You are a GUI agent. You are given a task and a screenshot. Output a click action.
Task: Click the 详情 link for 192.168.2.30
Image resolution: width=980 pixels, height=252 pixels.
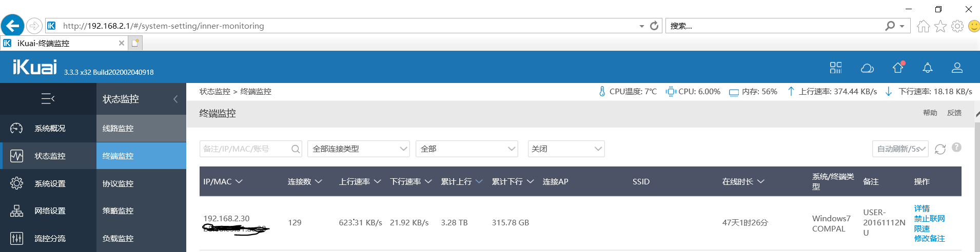[922, 208]
